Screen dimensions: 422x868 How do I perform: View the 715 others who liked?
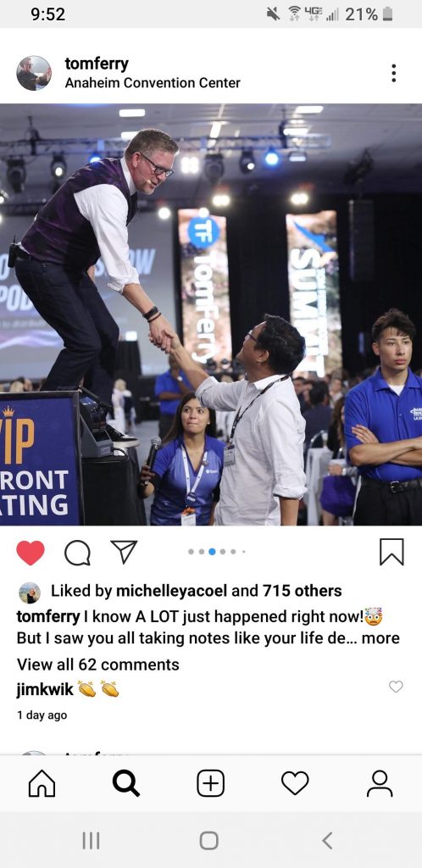tap(302, 591)
